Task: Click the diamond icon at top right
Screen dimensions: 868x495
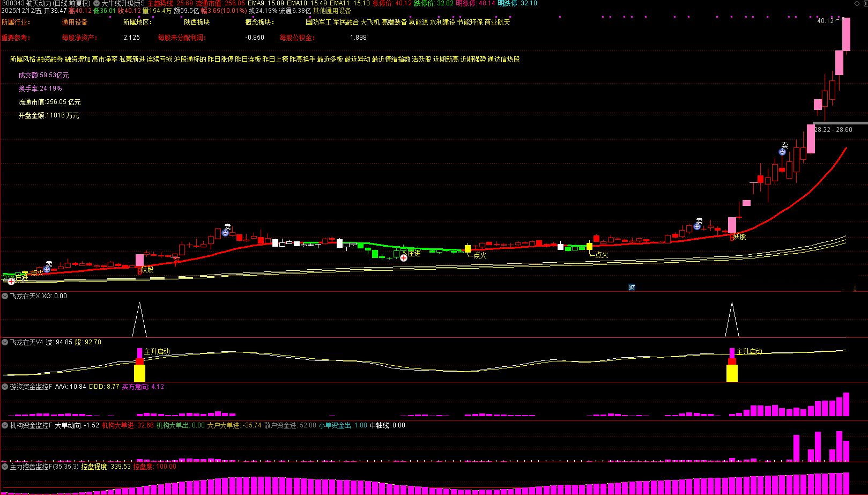Action: (x=856, y=4)
